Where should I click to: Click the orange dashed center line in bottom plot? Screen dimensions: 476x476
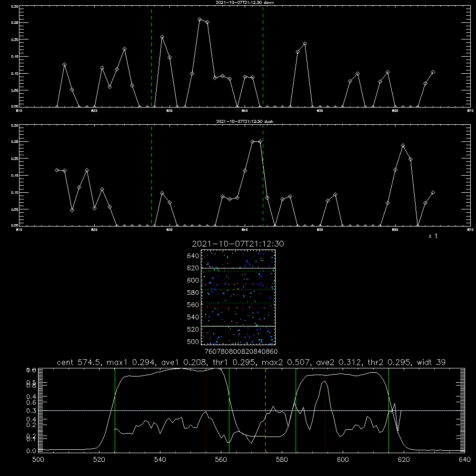coord(265,410)
